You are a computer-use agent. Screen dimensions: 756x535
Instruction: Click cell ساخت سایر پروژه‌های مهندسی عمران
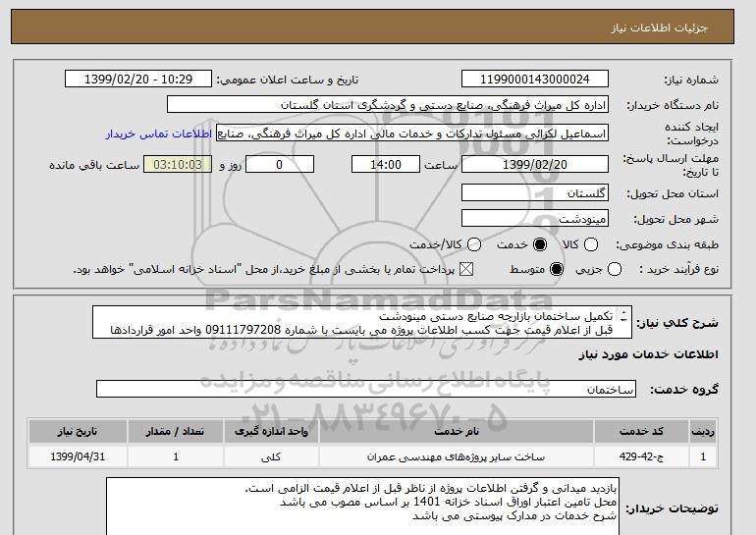(457, 456)
